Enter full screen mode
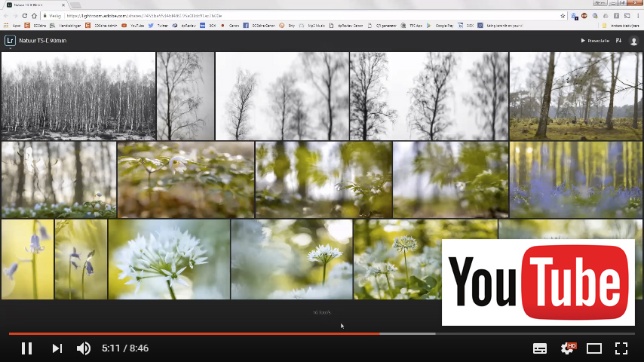The width and height of the screenshot is (644, 362). (x=621, y=348)
